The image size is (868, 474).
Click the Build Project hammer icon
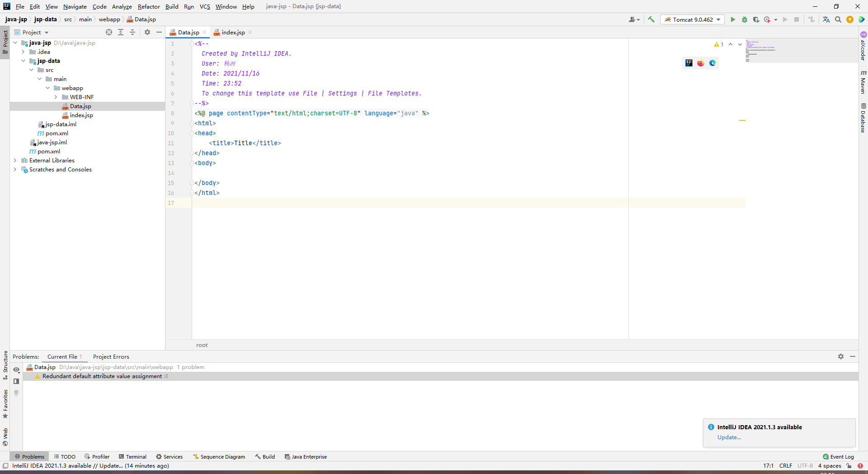coord(651,19)
